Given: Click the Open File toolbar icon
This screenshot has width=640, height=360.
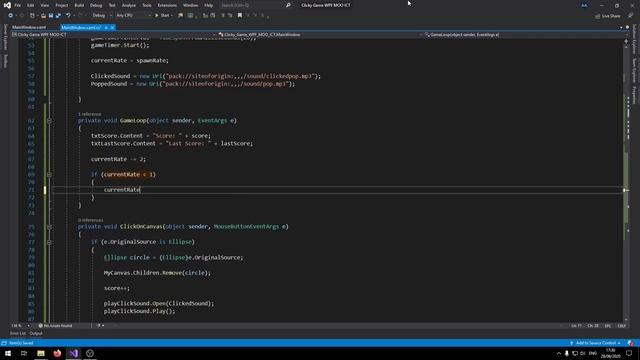Looking at the screenshot, I should click(43, 16).
